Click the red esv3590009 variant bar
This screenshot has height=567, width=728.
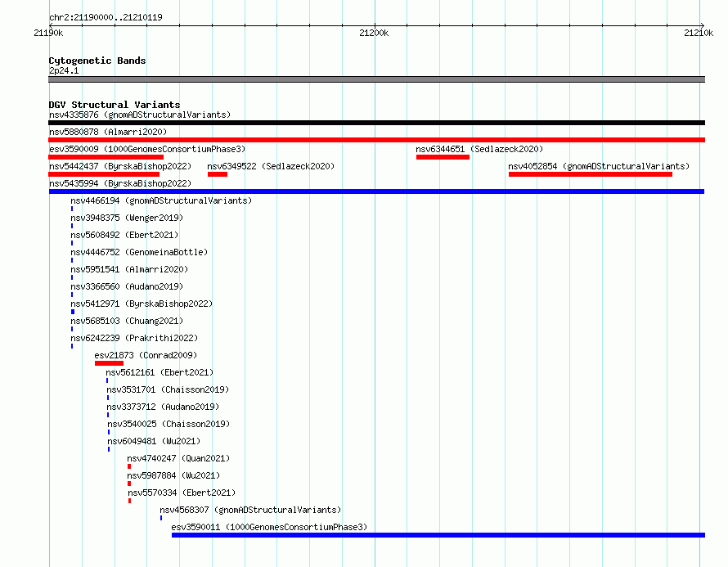[106, 157]
